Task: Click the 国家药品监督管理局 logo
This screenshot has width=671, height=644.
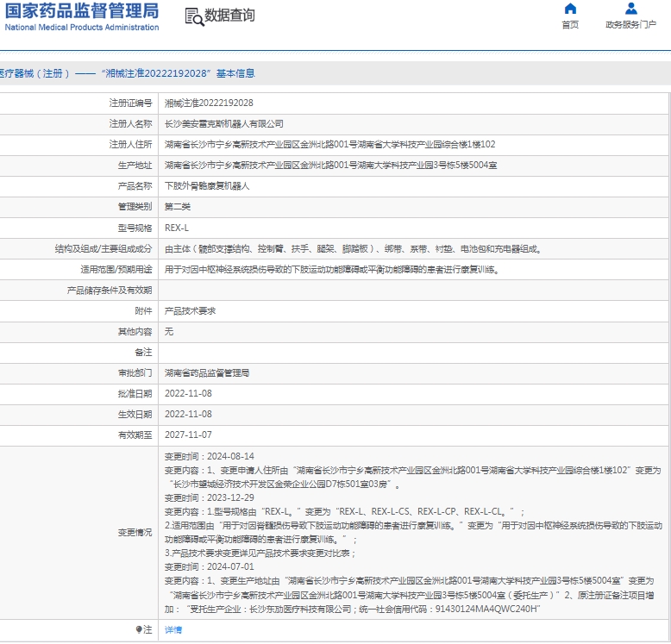Action: [82, 16]
